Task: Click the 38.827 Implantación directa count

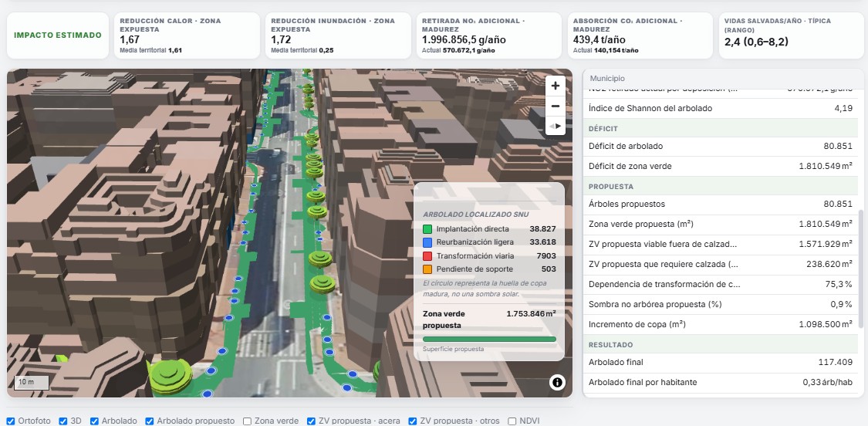Action: [x=542, y=228]
